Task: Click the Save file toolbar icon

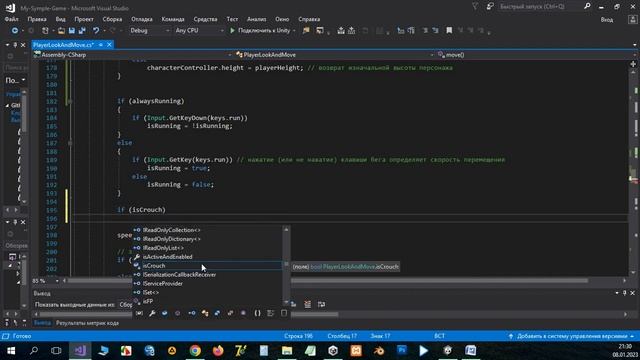Action: coord(72,31)
